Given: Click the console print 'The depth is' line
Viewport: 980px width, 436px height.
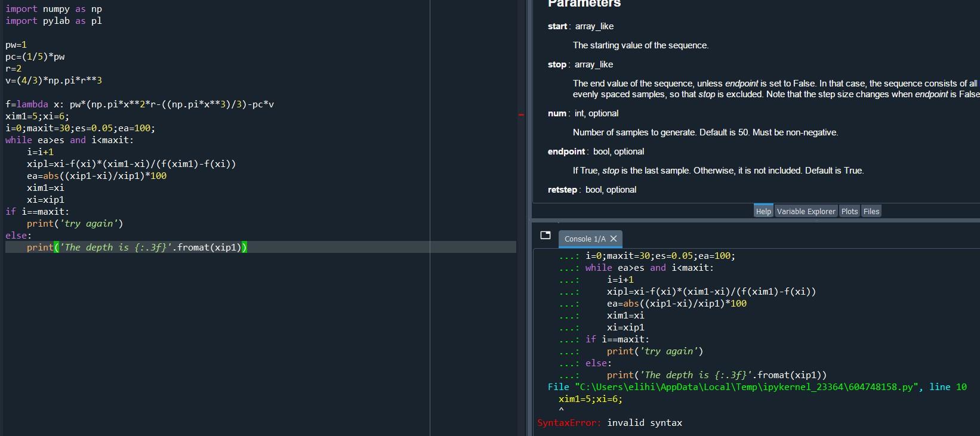Looking at the screenshot, I should coord(717,375).
